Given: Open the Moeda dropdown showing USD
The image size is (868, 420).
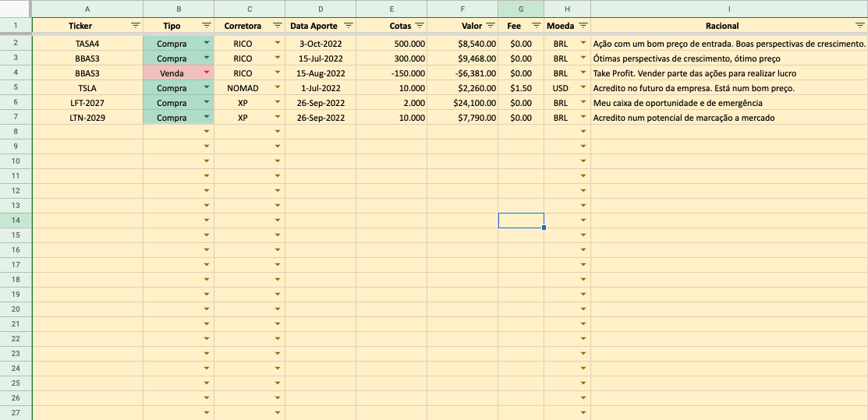Looking at the screenshot, I should [x=583, y=87].
